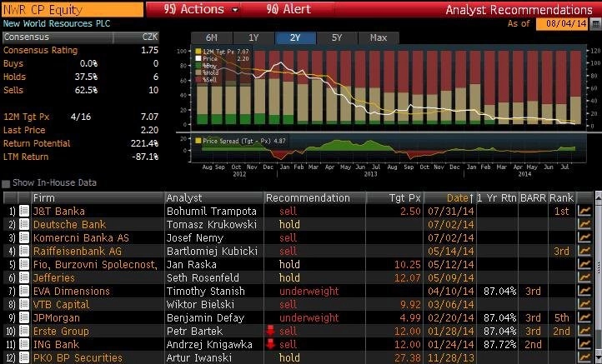Click chart icon for Deutsche Bank row
Image resolution: width=602 pixels, height=364 pixels.
coord(584,224)
